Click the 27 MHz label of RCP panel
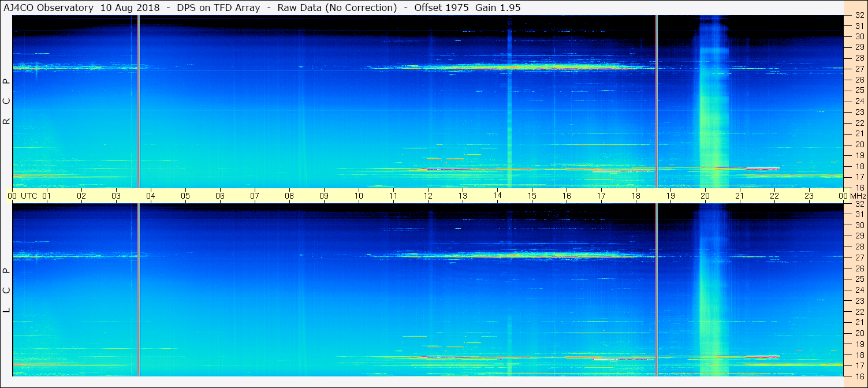Image resolution: width=868 pixels, height=388 pixels. pyautogui.click(x=859, y=69)
